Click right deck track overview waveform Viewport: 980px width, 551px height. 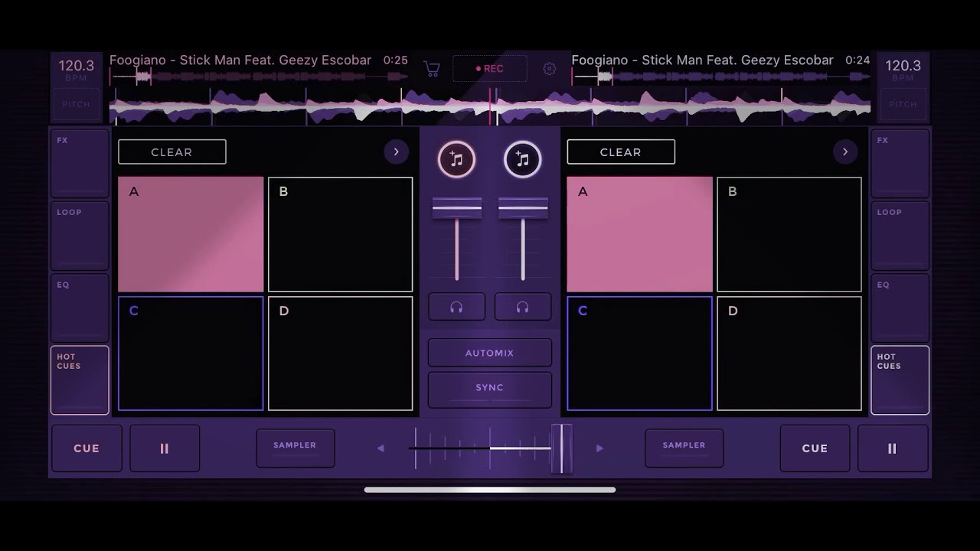721,77
